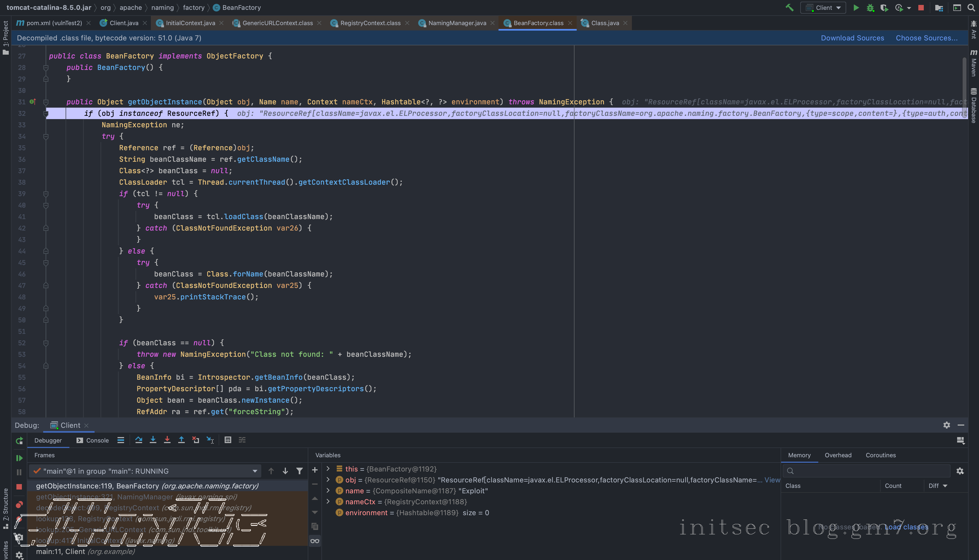This screenshot has width=979, height=560.
Task: Click the Run to Cursor icon
Action: coord(210,440)
